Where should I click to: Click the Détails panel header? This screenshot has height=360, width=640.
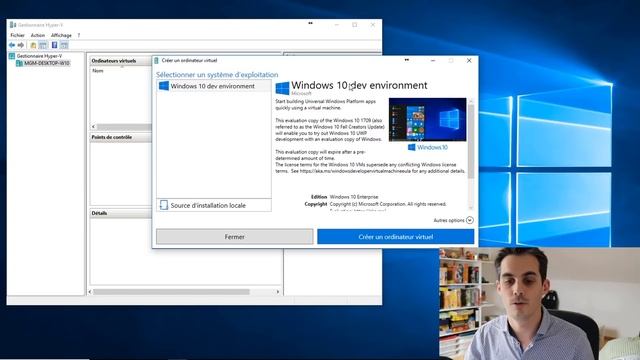[120, 213]
